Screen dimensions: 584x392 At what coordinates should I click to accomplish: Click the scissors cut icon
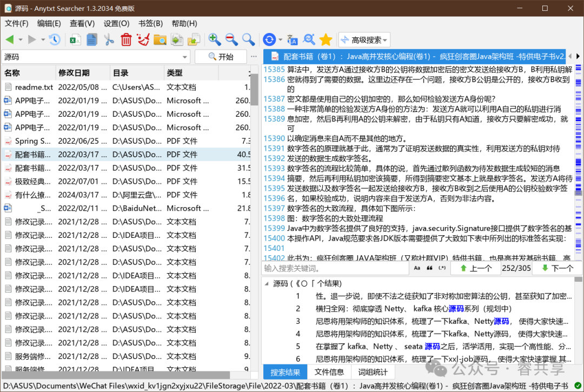point(109,39)
